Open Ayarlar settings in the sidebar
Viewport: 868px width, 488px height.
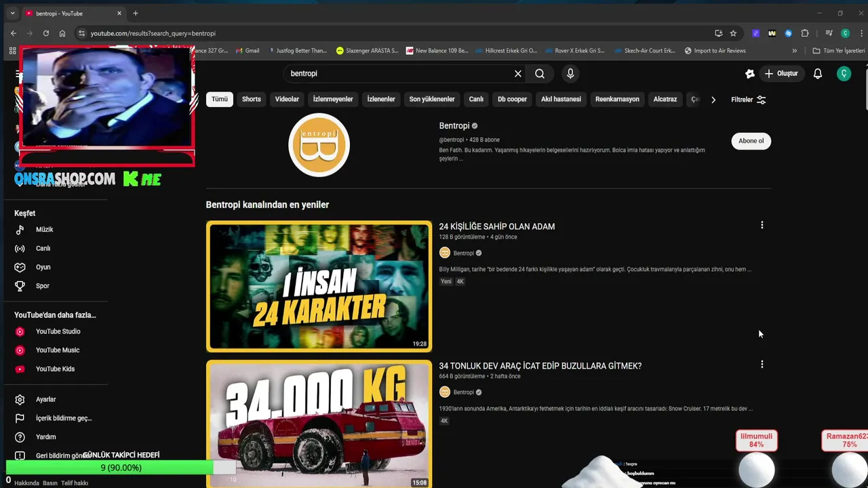tap(54, 400)
